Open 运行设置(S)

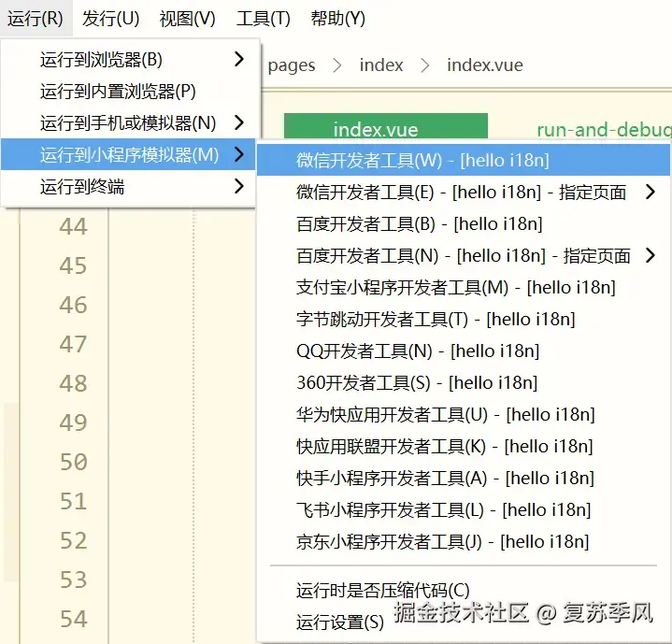(x=464, y=623)
